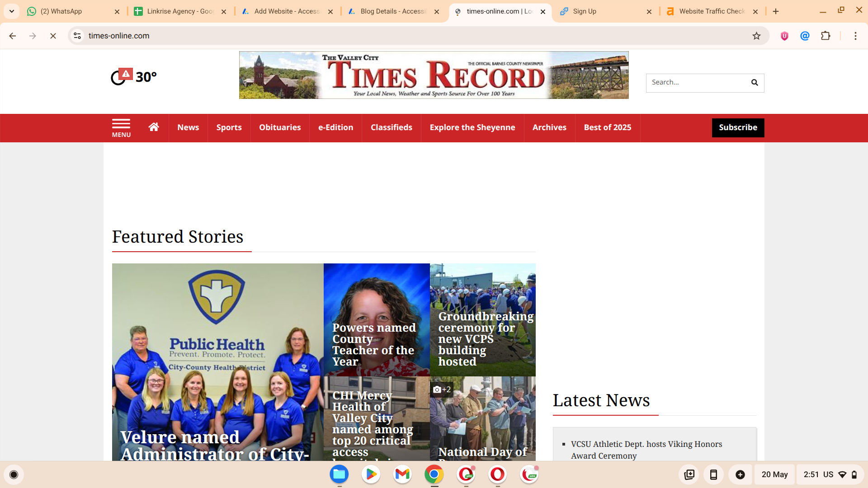Go back to the previous page
868x488 pixels.
[13, 36]
